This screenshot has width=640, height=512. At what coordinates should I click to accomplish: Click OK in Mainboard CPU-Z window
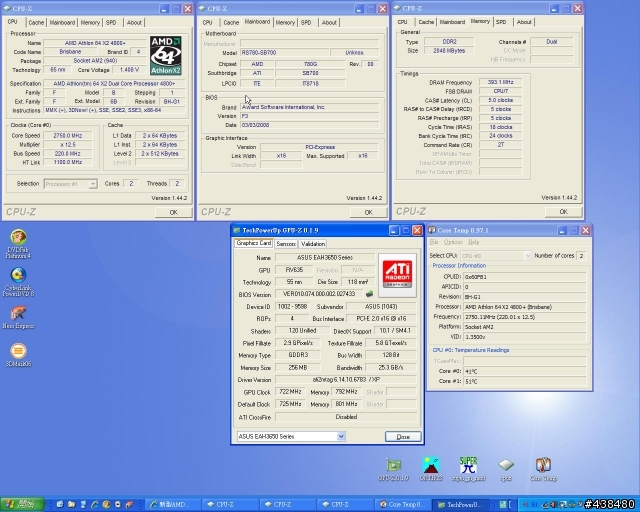pyautogui.click(x=369, y=212)
